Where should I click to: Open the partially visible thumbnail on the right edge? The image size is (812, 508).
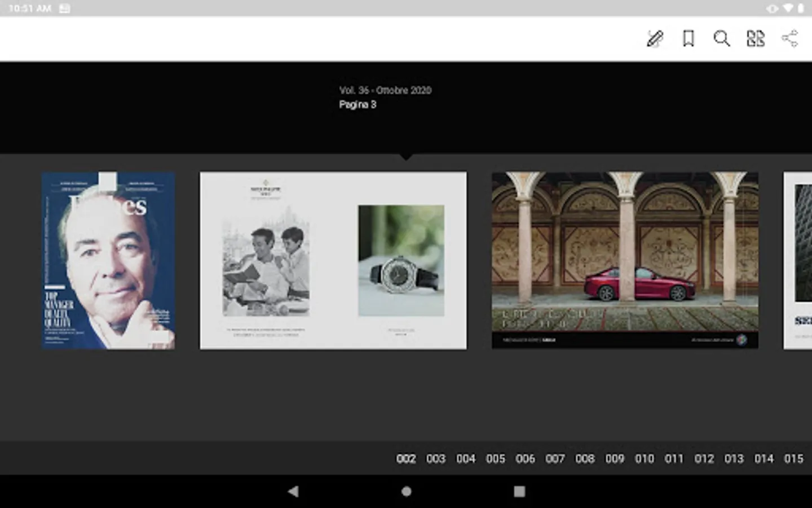tap(798, 261)
